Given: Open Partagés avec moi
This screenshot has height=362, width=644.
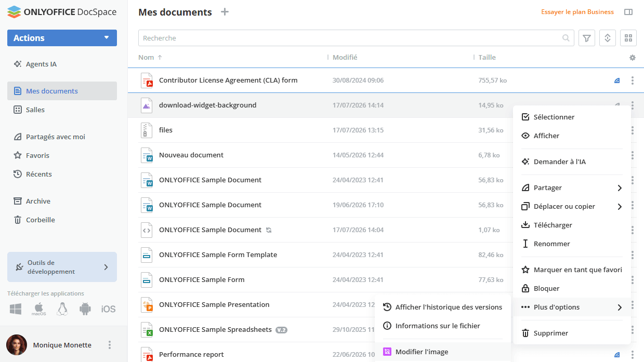Looking at the screenshot, I should 62,137.
